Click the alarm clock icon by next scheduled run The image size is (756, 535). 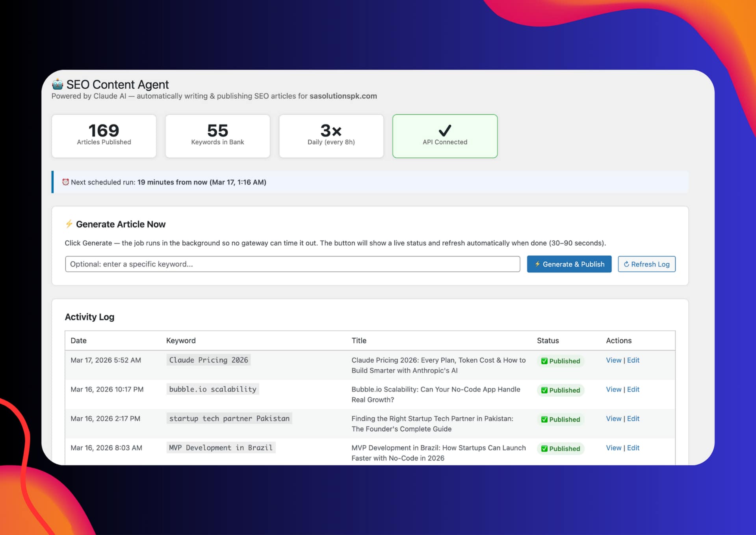65,182
